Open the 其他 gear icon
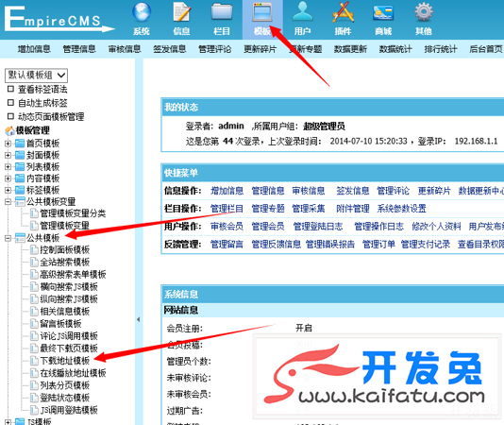The image size is (504, 425). (x=424, y=12)
